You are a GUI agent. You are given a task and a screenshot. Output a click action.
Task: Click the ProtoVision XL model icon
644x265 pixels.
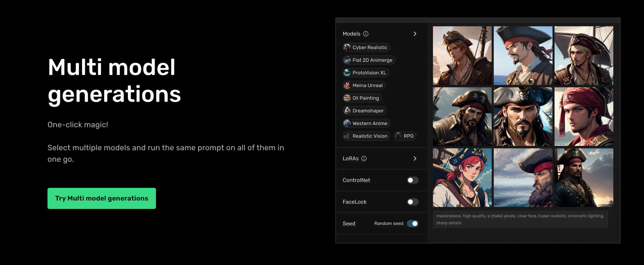[347, 73]
